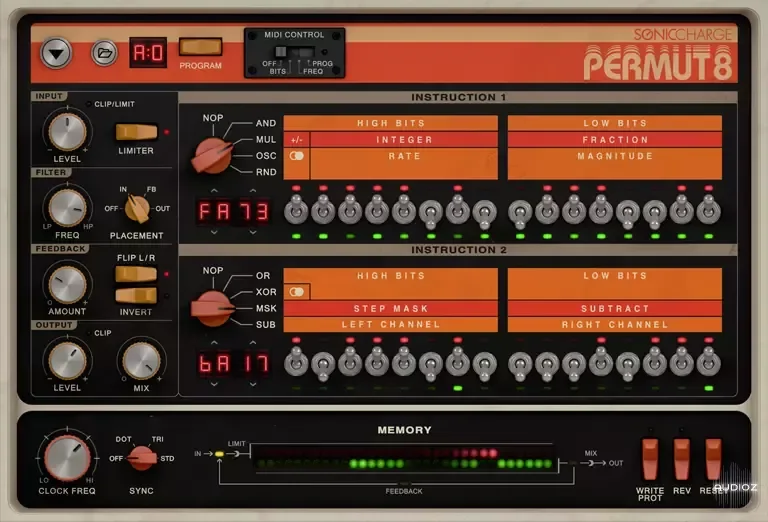Flip first low-bit toggle of Instruction 2
This screenshot has height=522, width=768.
click(x=520, y=366)
